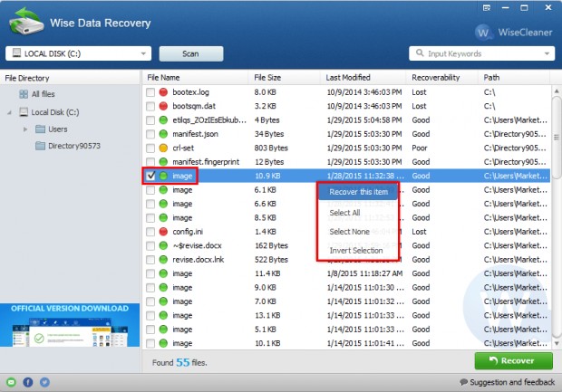Click the All files grid icon
Image resolution: width=562 pixels, height=392 pixels.
point(22,93)
